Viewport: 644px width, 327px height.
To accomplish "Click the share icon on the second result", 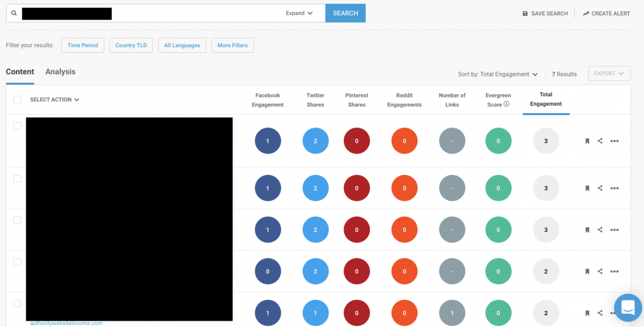I will click(600, 188).
